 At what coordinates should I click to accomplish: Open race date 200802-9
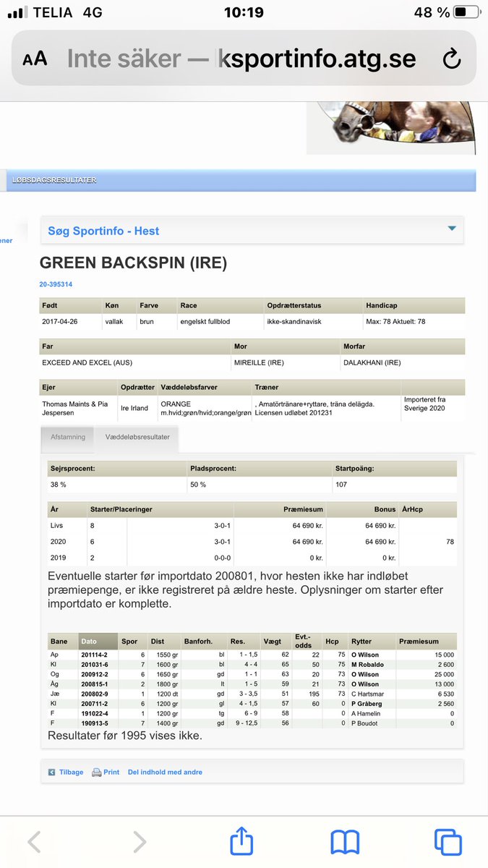95,693
